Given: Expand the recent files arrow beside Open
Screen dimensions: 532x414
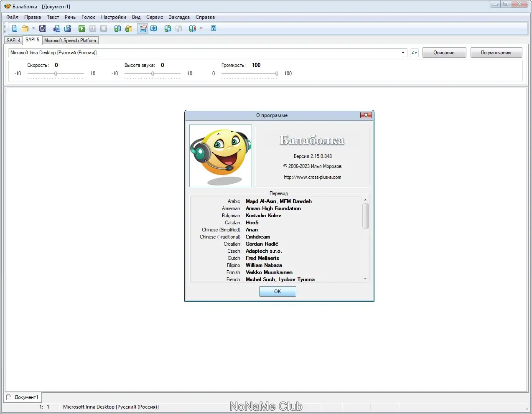Looking at the screenshot, I should click(x=33, y=28).
